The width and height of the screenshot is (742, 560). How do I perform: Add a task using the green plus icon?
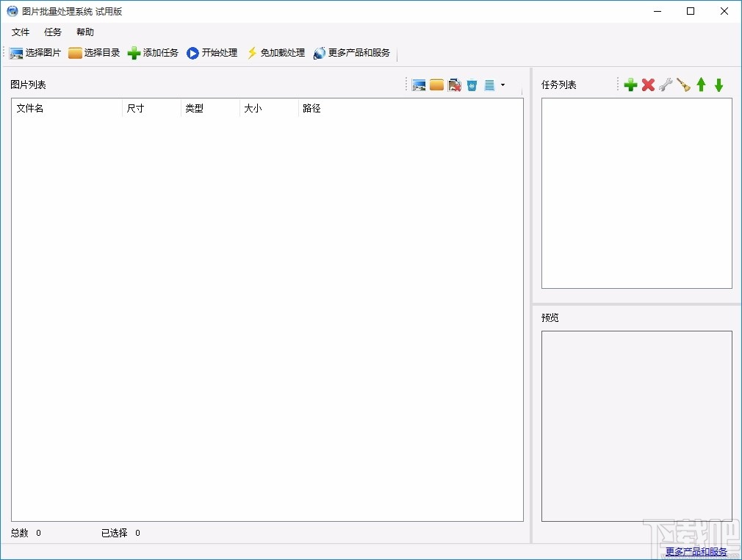(x=630, y=85)
